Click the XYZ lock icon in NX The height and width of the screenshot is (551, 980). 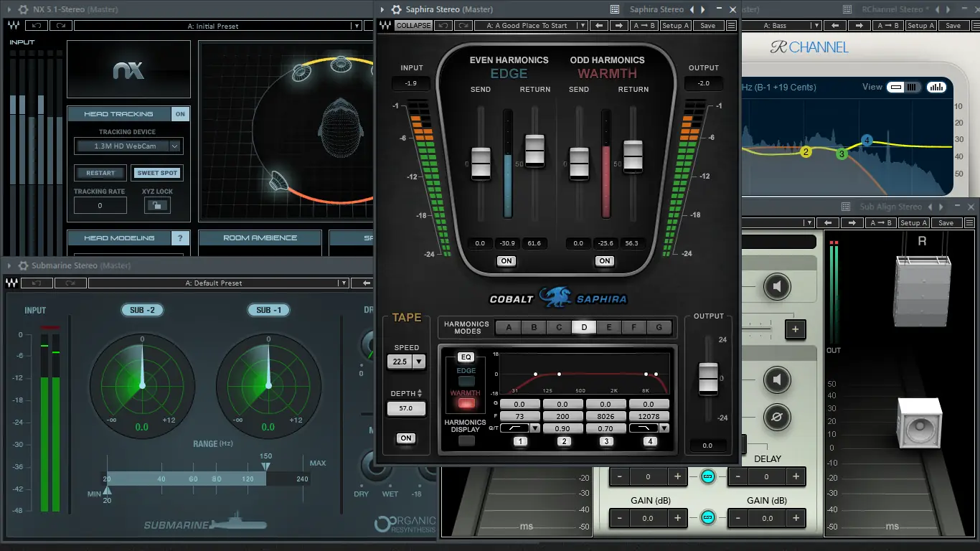(156, 205)
